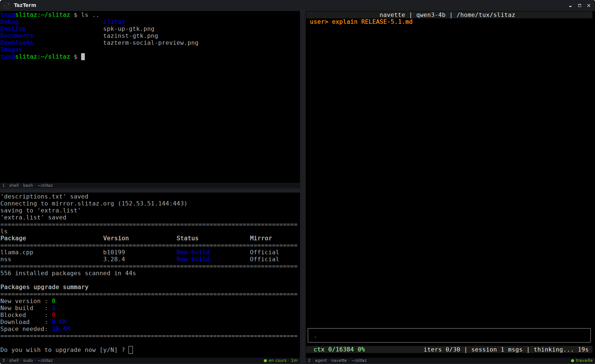The width and height of the screenshot is (595, 364).
Task: Click the download size '8.6M'
Action: coord(59,322)
